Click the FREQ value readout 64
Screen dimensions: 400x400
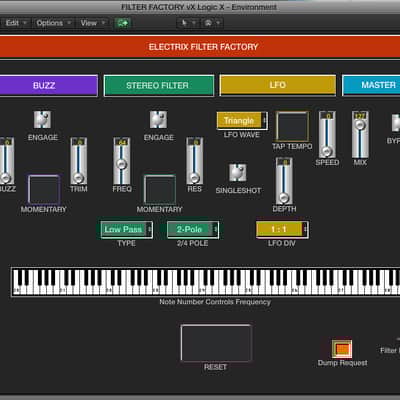122,142
